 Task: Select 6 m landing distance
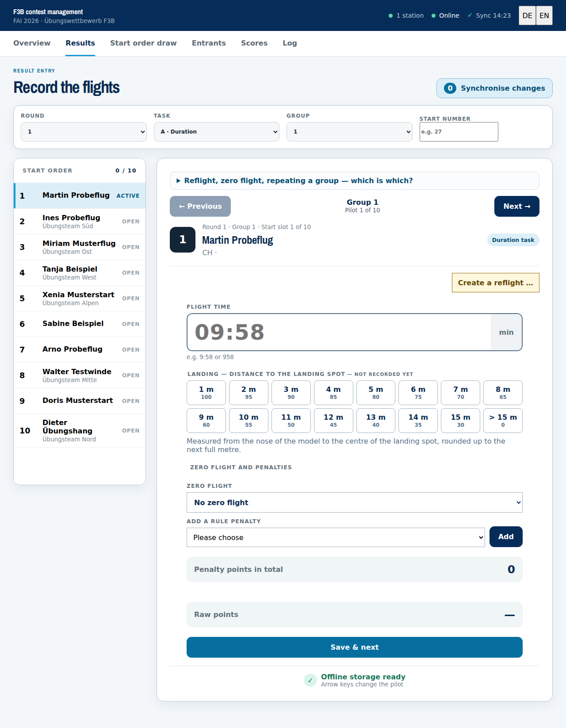click(x=418, y=393)
